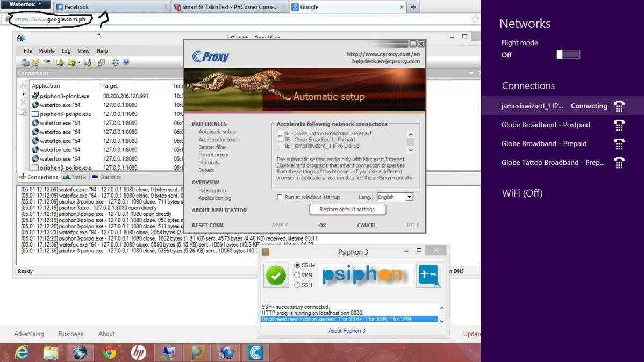
Task: Enable Run at Windows startup
Action: tap(280, 197)
